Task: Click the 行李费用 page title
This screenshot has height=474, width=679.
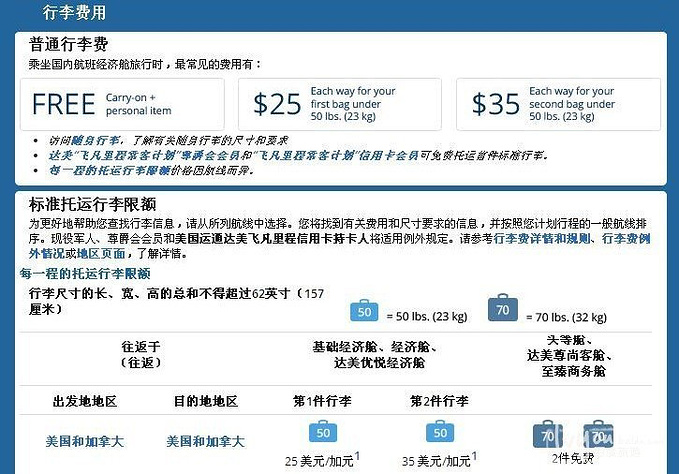Action: click(x=74, y=12)
